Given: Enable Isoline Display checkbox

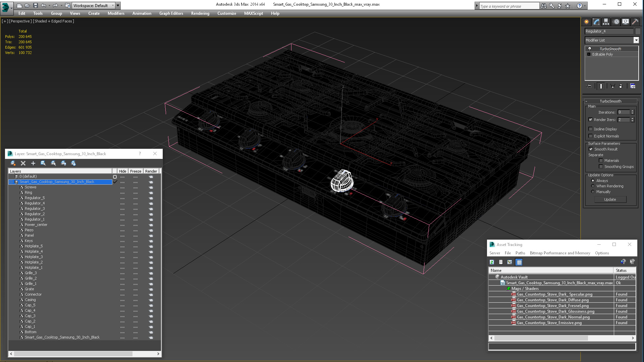Looking at the screenshot, I should (590, 129).
